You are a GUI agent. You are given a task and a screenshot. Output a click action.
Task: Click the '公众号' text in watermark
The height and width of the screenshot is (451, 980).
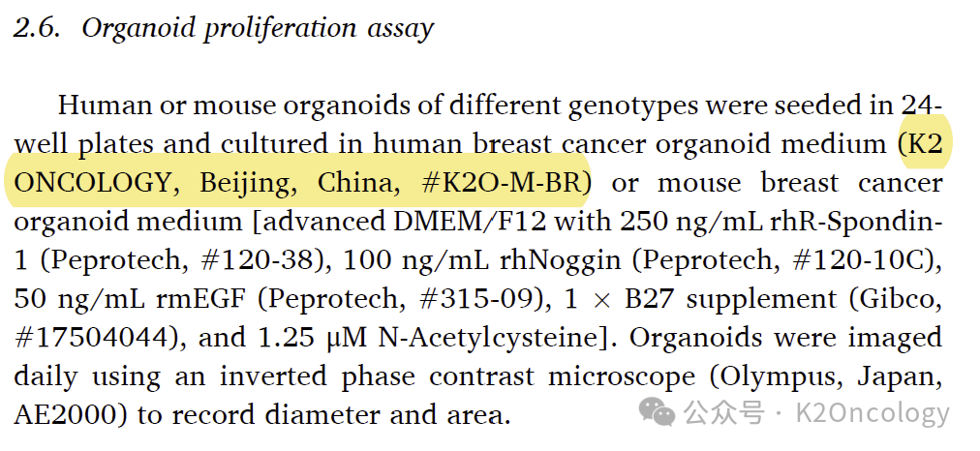coord(723,413)
